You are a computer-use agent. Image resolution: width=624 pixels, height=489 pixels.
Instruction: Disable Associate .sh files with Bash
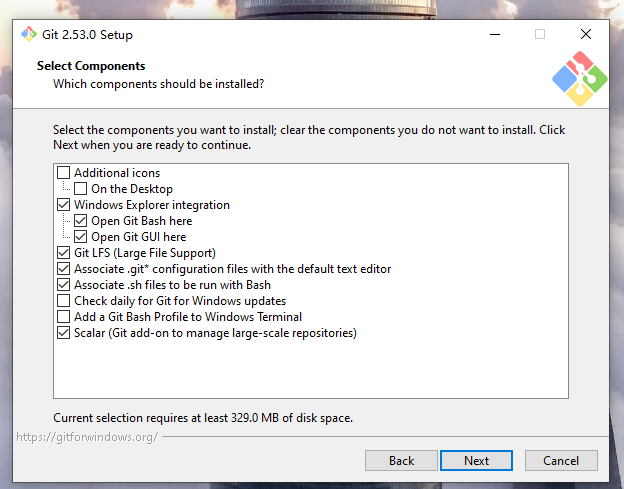click(x=65, y=285)
